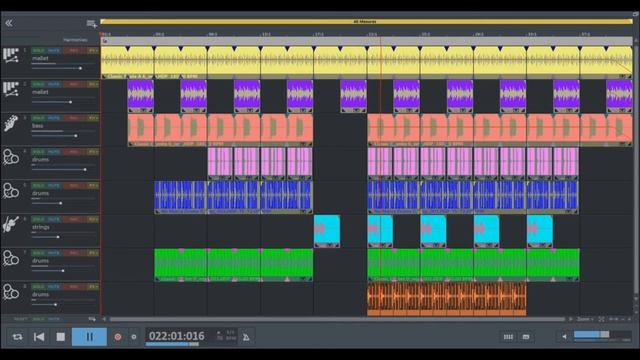Click the horizontal timeline scrollbar

click(x=337, y=319)
